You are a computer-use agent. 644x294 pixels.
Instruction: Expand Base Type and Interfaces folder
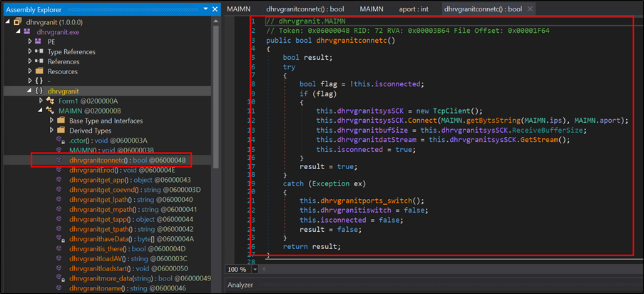click(51, 121)
